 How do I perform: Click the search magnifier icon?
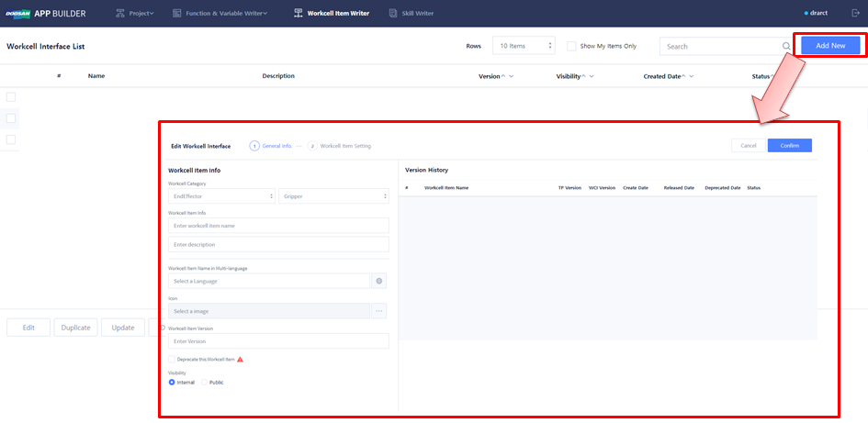tap(786, 46)
